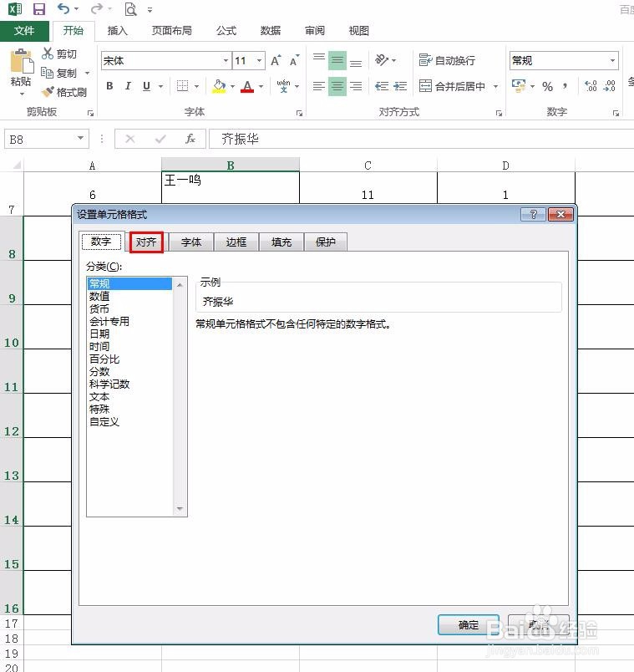Image resolution: width=634 pixels, height=672 pixels.
Task: Click the phonetic guide (wén) icon
Action: [283, 86]
